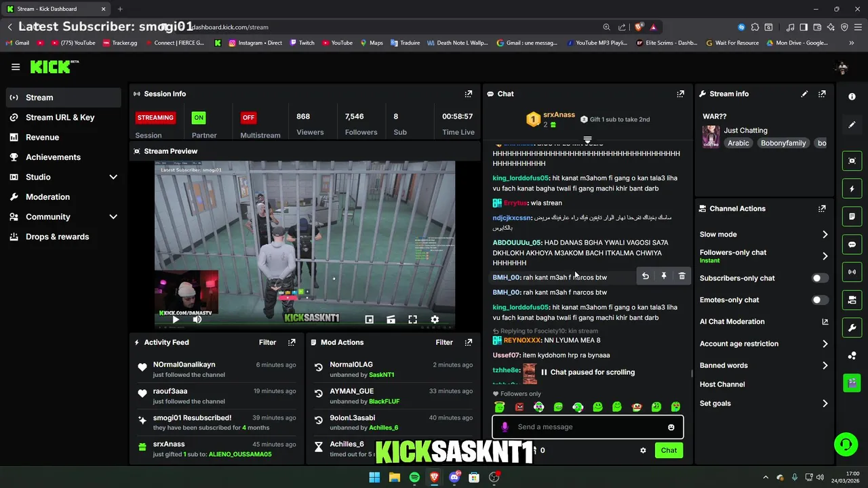
Task: Open Account age restriction options
Action: (x=764, y=344)
